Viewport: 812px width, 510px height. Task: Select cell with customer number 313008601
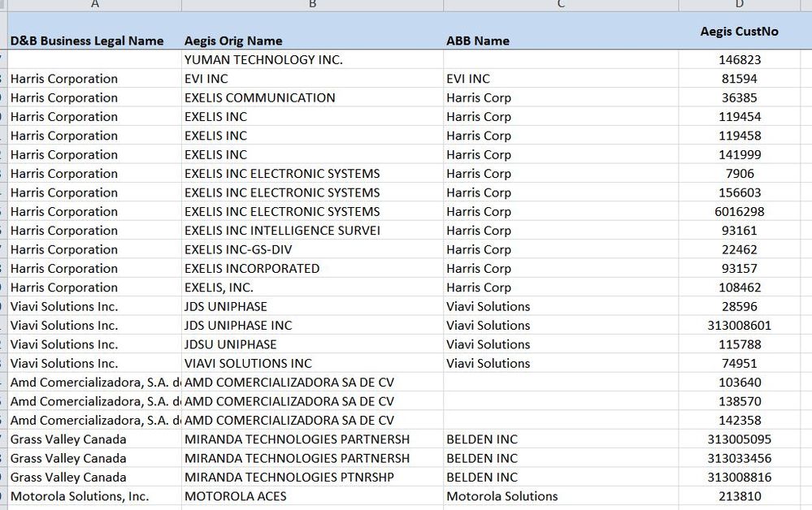coord(739,326)
